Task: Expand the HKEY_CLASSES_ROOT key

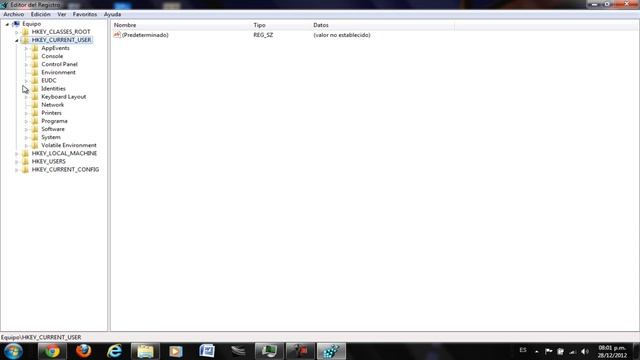Action: (17, 32)
